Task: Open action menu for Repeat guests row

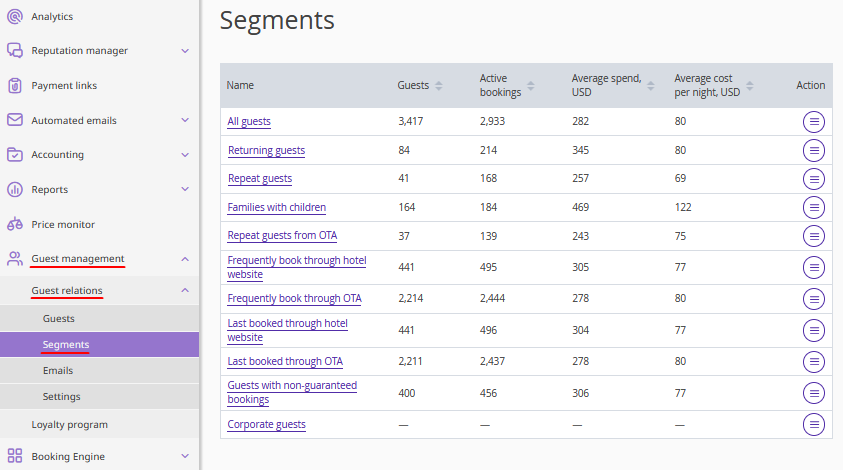Action: [814, 179]
